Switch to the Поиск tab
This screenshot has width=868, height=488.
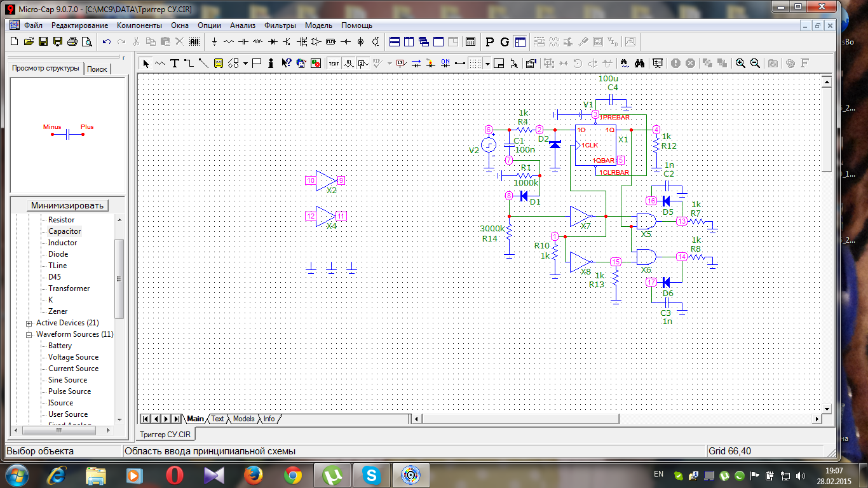click(x=97, y=69)
